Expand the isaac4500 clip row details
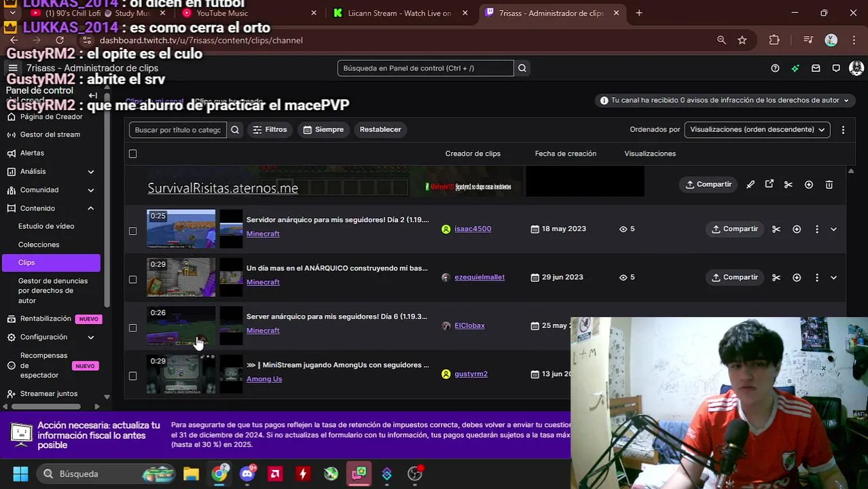This screenshot has width=868, height=489. point(833,230)
